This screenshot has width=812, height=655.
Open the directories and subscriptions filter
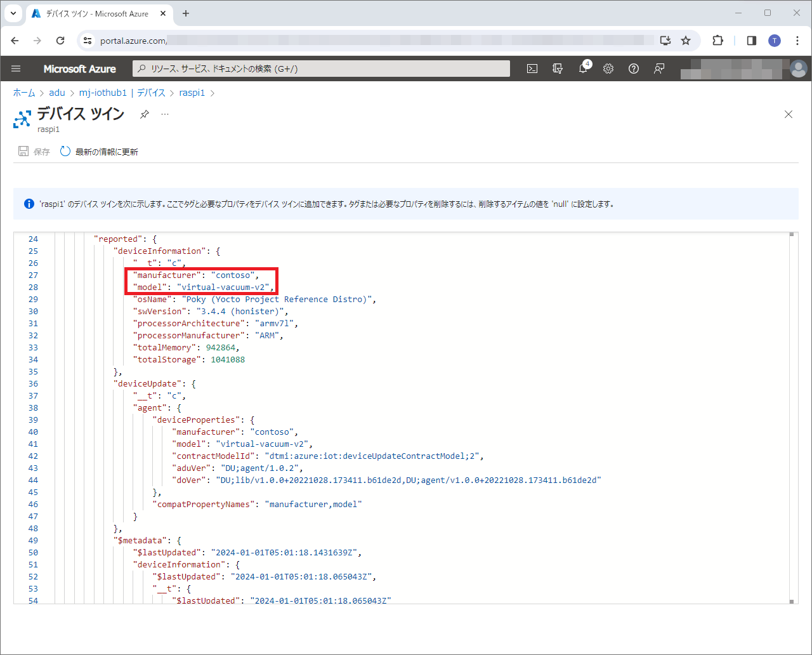pos(558,69)
